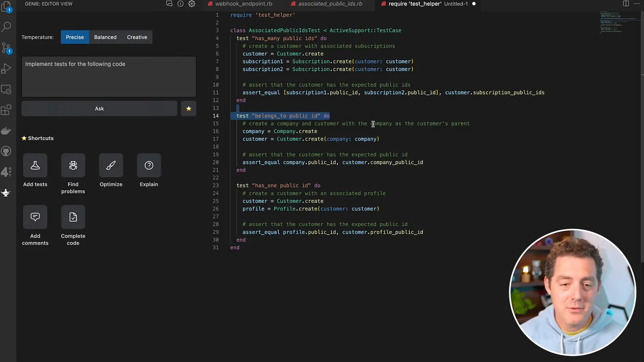
Task: Click the info icon in Genie header
Action: (180, 4)
